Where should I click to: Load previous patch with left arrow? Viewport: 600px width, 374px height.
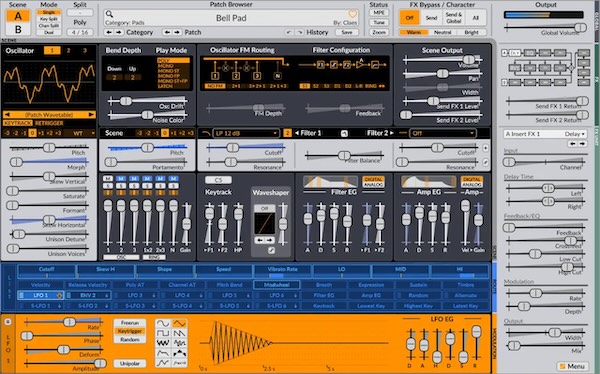[167, 33]
